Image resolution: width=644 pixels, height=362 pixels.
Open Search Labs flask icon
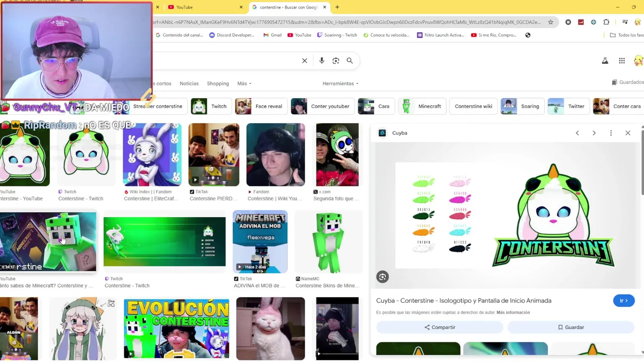pyautogui.click(x=605, y=61)
